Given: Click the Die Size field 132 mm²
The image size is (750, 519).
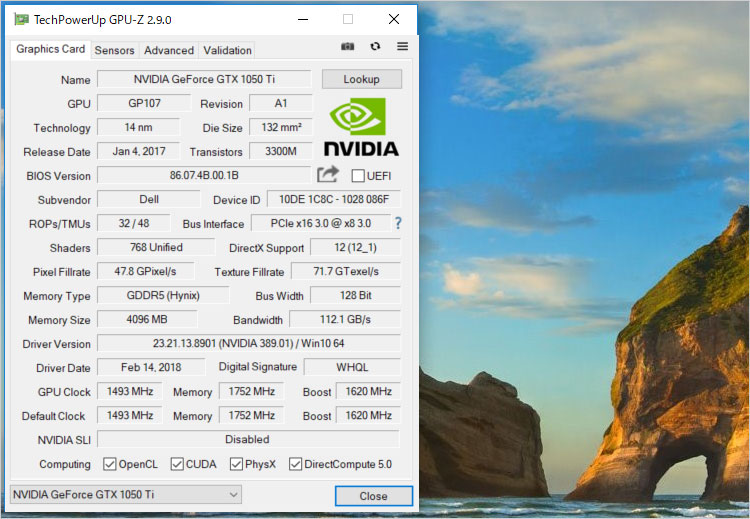Looking at the screenshot, I should (281, 127).
